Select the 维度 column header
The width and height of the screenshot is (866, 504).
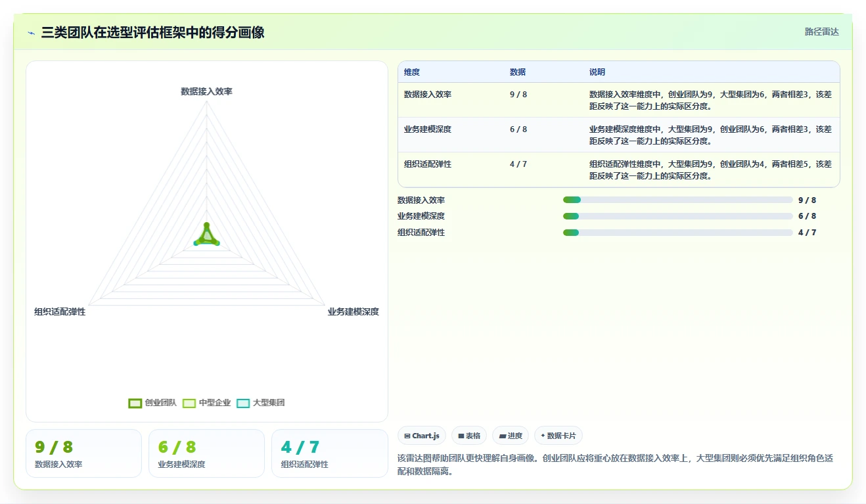[x=412, y=72]
